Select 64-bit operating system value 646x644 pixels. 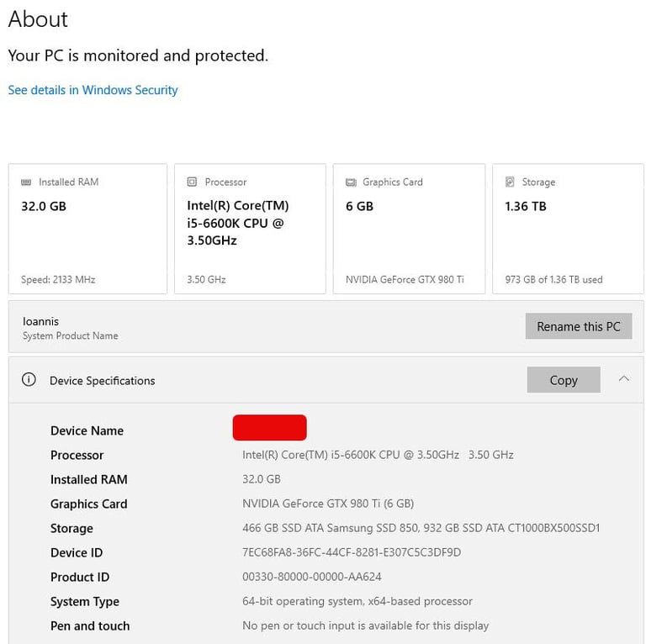pyautogui.click(x=357, y=601)
